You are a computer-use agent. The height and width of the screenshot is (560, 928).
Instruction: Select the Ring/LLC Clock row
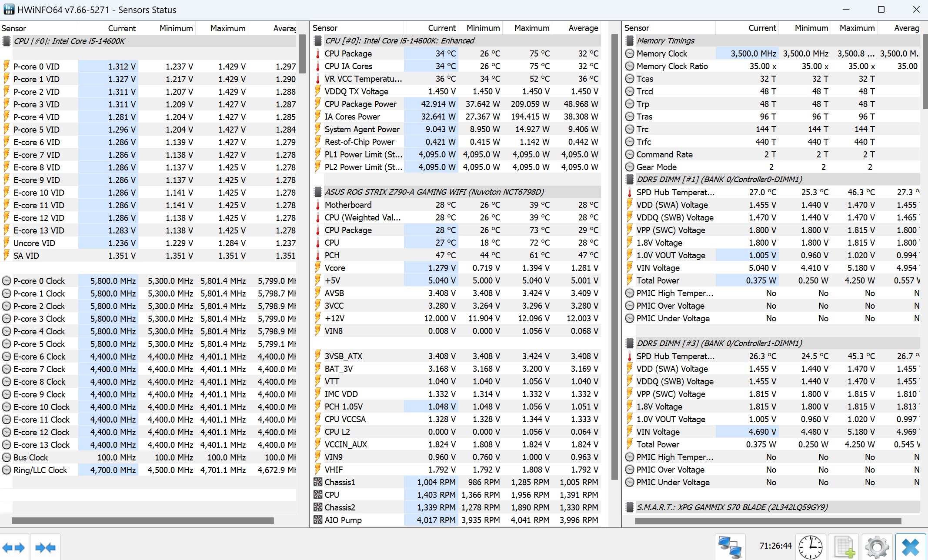click(40, 470)
